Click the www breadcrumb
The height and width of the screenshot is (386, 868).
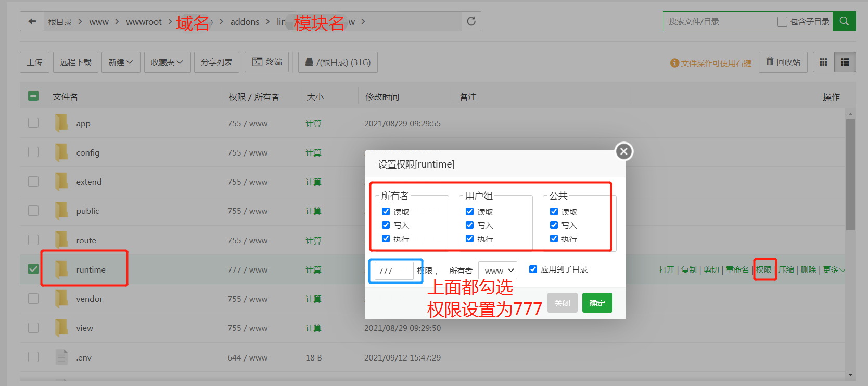[x=99, y=22]
